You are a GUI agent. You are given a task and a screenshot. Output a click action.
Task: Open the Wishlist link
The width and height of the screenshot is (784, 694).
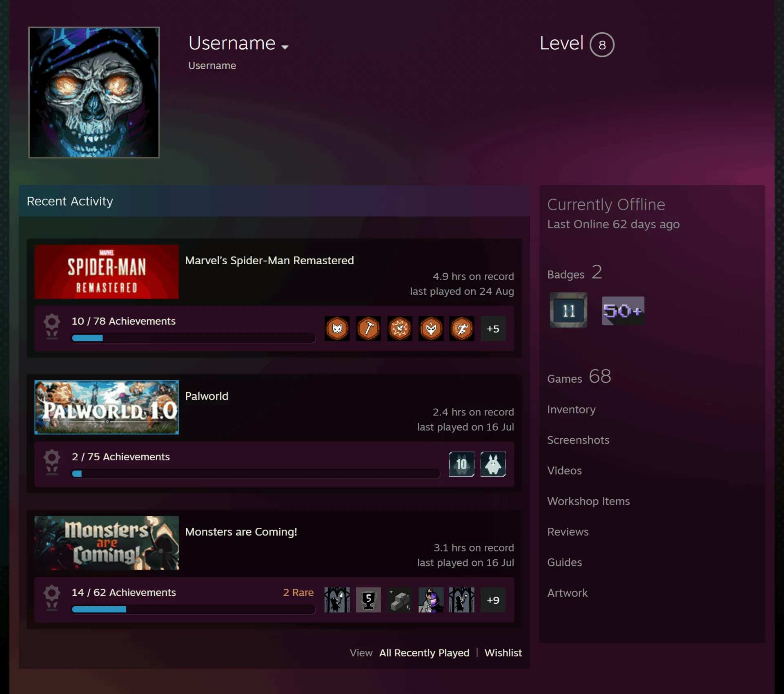pos(503,653)
